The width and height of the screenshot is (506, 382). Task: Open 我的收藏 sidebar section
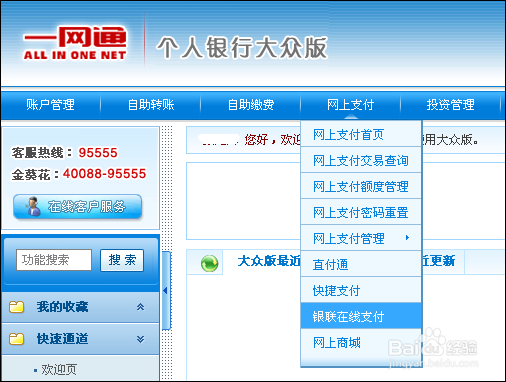pyautogui.click(x=80, y=307)
